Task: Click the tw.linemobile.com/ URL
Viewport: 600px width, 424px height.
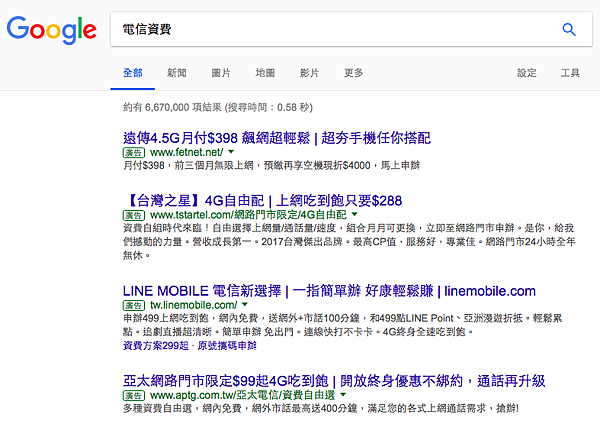Action: click(x=193, y=305)
